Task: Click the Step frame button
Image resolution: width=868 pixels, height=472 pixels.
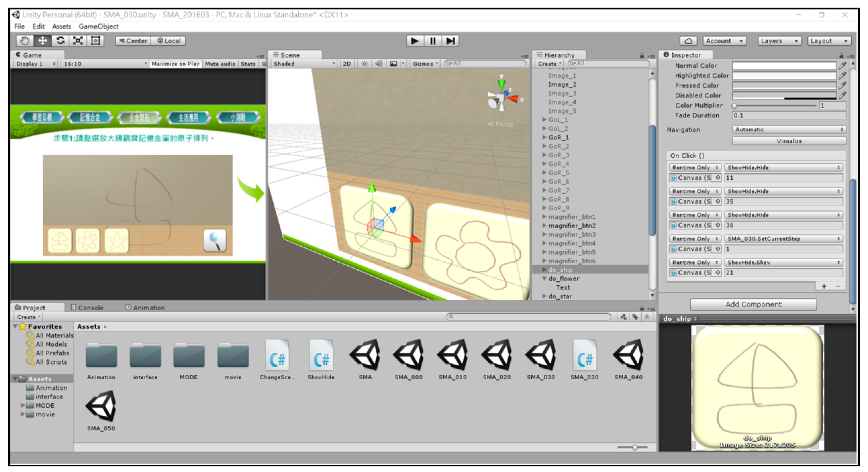Action: 450,41
